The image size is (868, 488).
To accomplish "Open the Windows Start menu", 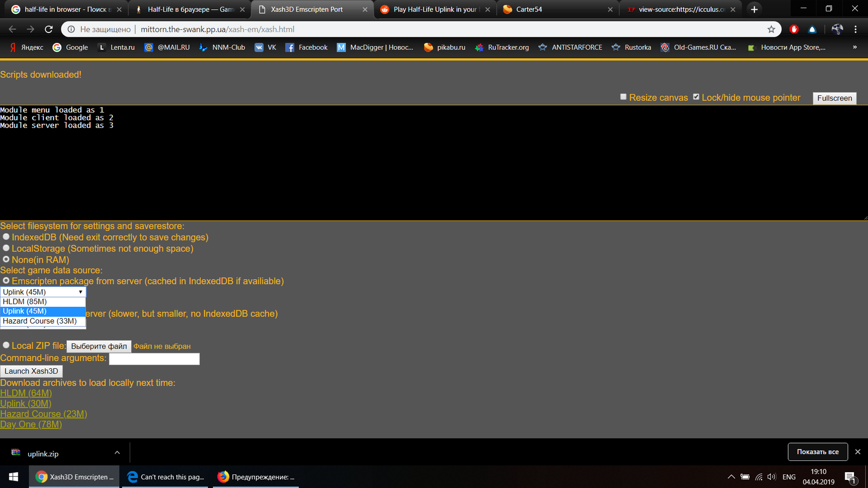I will [x=14, y=477].
